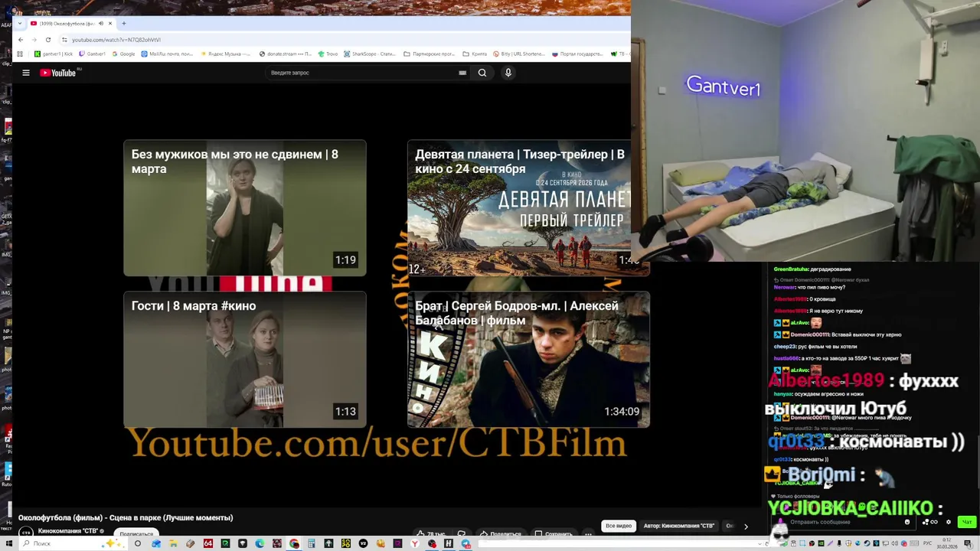Open the Yandex browser taskbar icon
Image resolution: width=980 pixels, height=551 pixels.
(414, 543)
